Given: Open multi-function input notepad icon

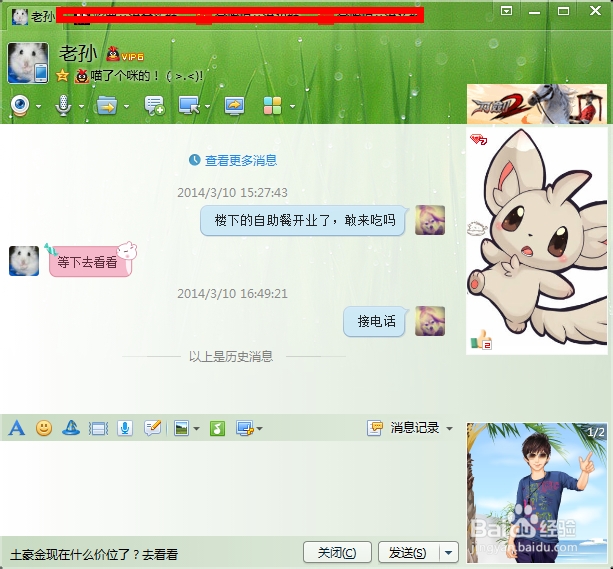Looking at the screenshot, I should [152, 428].
